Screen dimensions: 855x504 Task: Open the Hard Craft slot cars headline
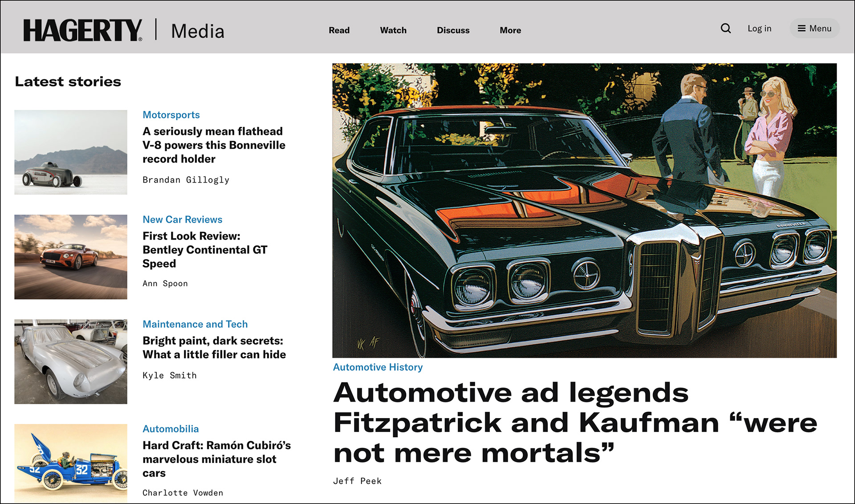216,459
